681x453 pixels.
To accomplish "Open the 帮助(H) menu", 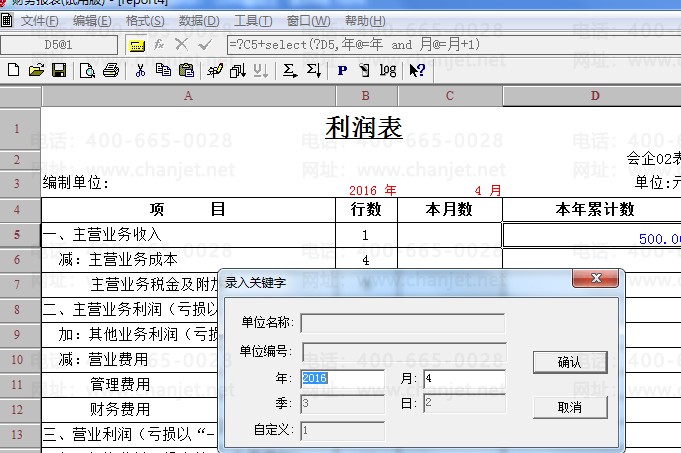I will point(365,21).
